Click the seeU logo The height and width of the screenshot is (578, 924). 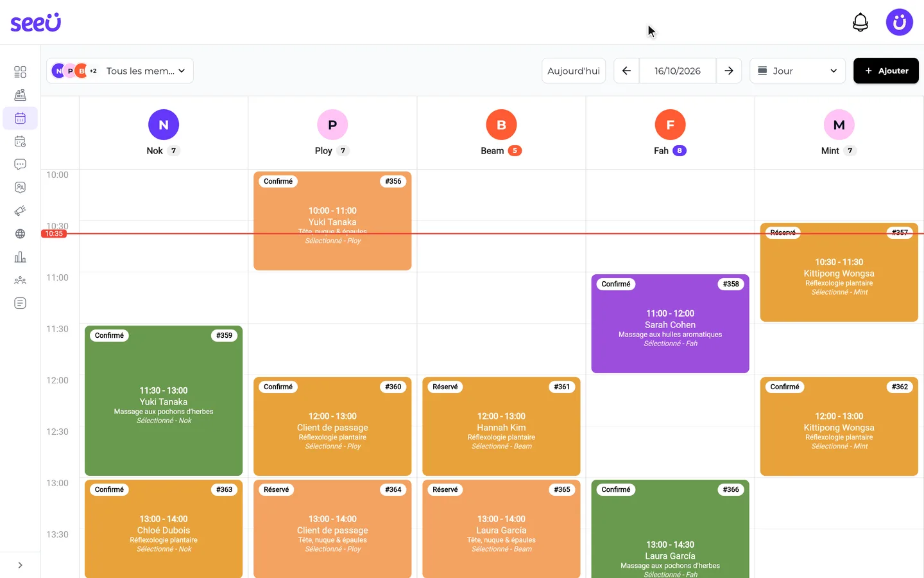point(36,22)
